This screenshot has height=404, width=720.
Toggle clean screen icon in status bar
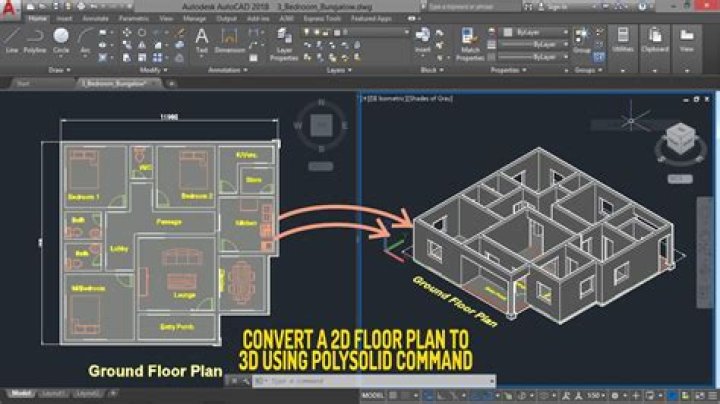click(700, 395)
